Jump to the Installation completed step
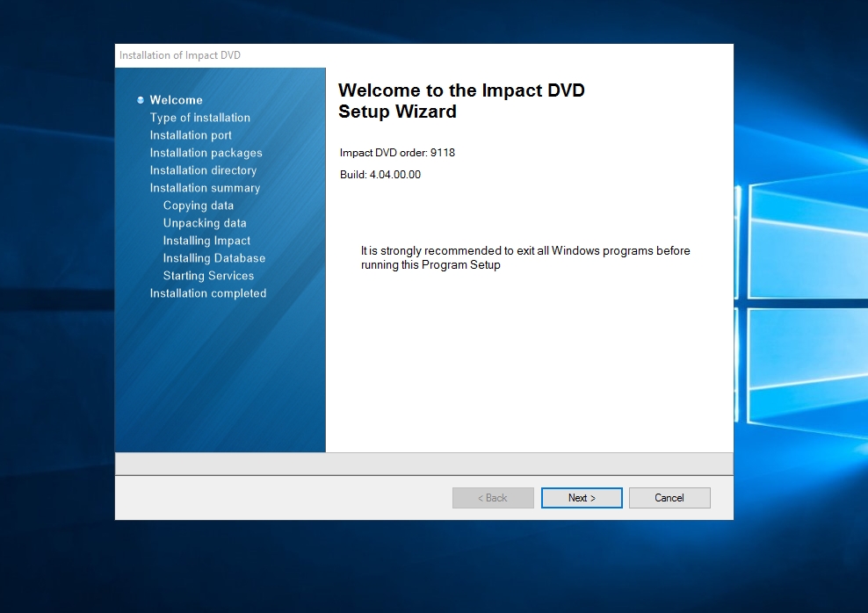Screen dimensions: 868x613 pyautogui.click(x=208, y=293)
